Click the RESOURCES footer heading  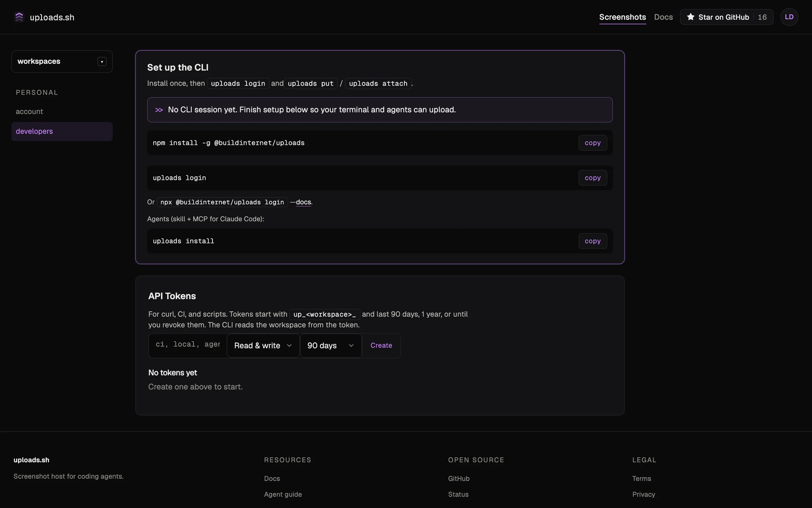288,460
